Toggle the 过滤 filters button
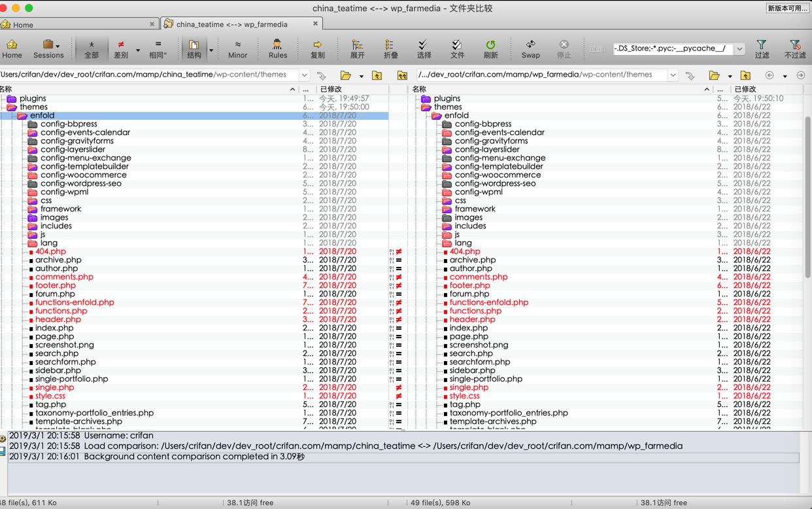This screenshot has width=812, height=509. pos(762,48)
